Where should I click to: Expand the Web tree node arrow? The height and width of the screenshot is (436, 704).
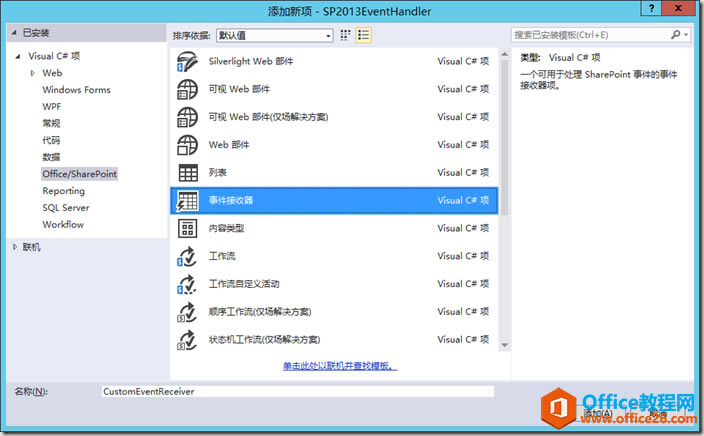pos(32,73)
